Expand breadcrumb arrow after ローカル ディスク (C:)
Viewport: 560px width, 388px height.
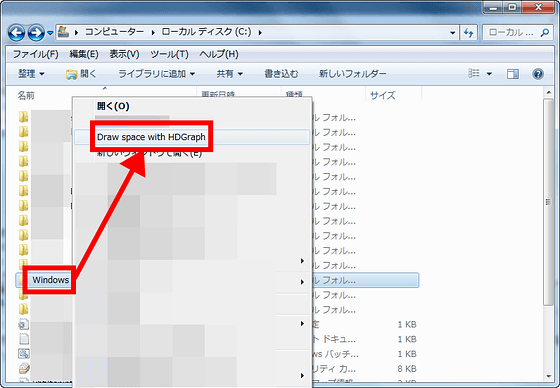tap(260, 33)
